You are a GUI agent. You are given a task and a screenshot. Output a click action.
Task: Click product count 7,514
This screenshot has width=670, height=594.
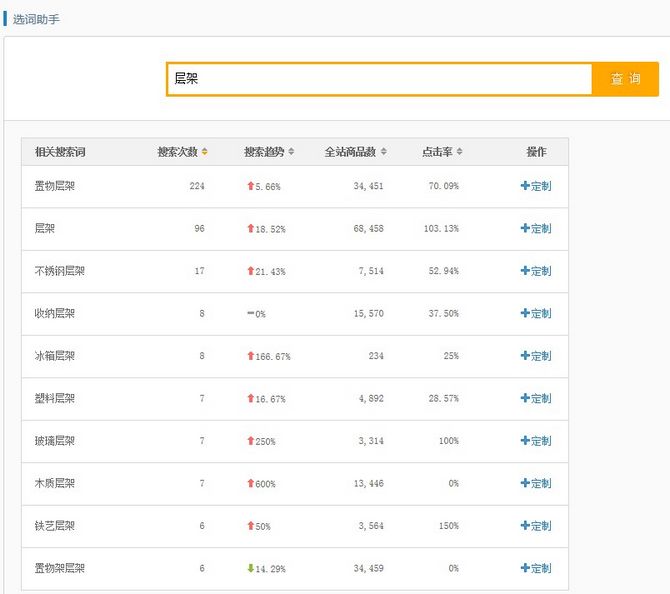[x=371, y=271]
